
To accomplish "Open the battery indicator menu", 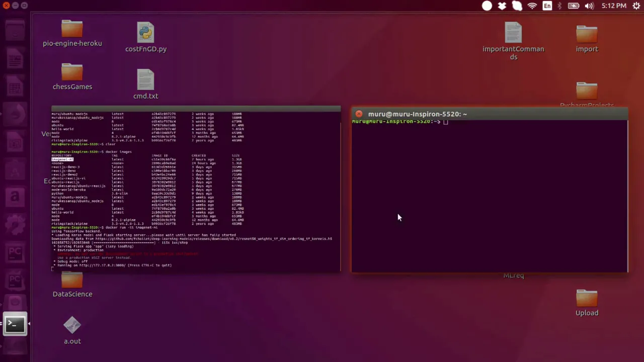I will pos(574,6).
